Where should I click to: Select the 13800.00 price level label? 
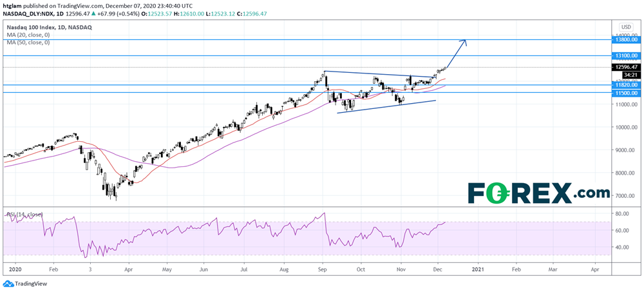pyautogui.click(x=625, y=39)
